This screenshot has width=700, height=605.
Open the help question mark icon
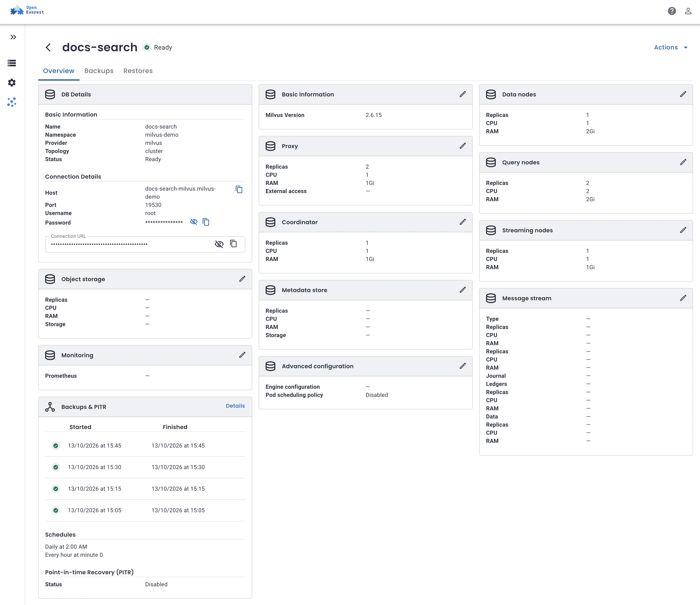click(x=672, y=11)
